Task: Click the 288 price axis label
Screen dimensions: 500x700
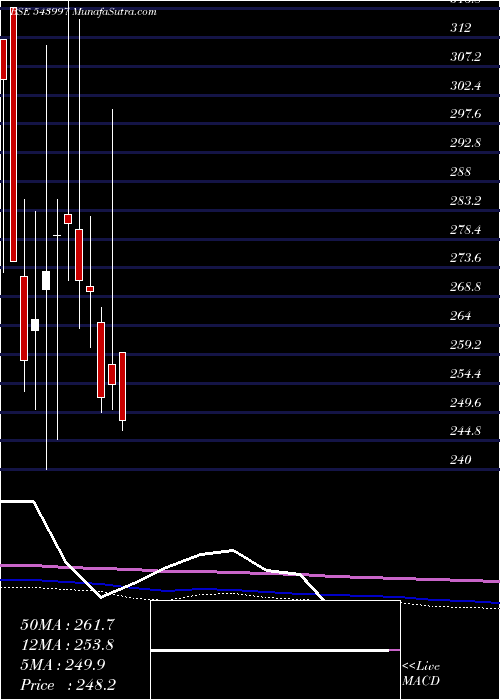Action: click(x=461, y=172)
